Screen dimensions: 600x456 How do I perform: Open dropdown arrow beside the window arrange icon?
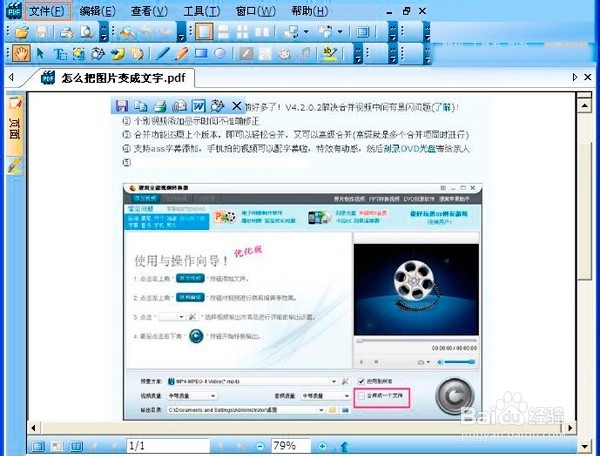306,32
